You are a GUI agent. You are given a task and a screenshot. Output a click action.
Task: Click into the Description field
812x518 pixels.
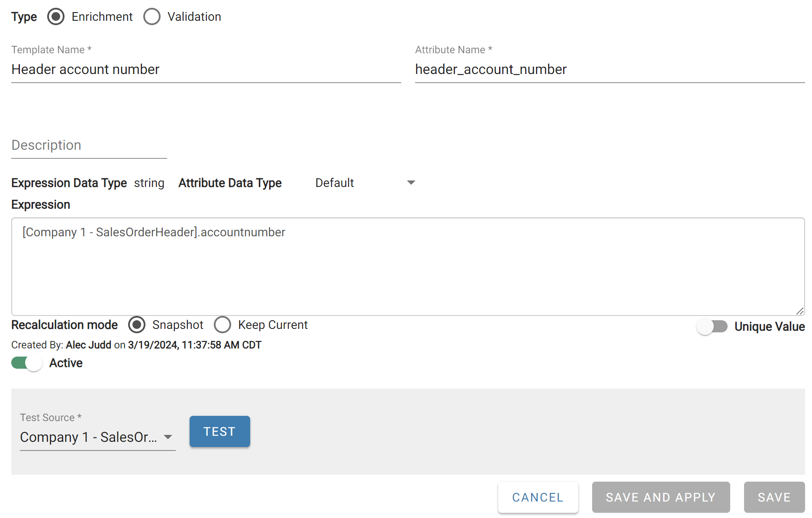[89, 145]
